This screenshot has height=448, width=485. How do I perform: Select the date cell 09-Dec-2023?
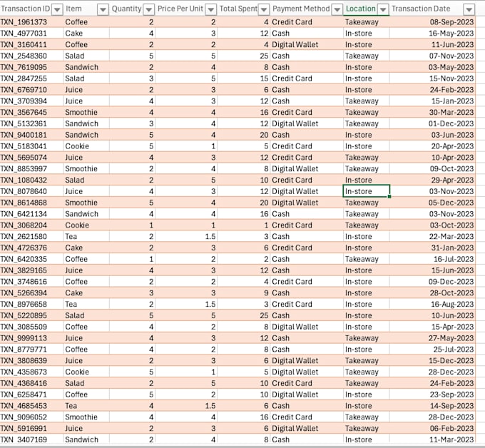click(432, 282)
